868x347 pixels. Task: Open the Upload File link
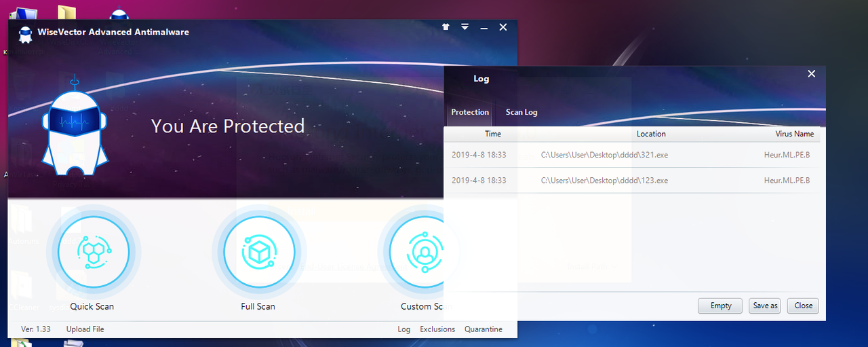point(85,329)
